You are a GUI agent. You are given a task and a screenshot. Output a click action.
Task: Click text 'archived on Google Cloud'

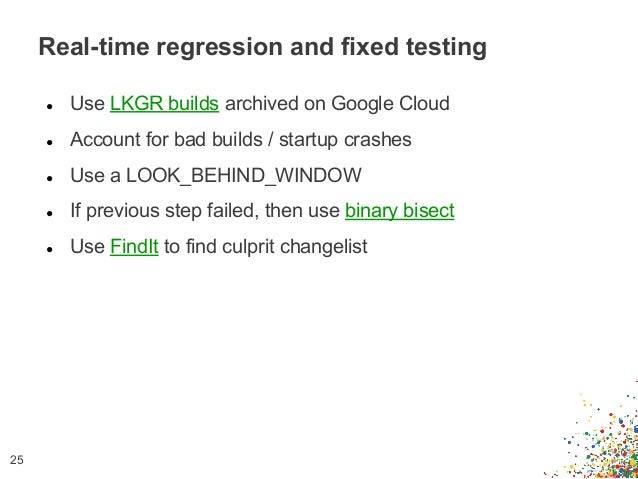337,103
